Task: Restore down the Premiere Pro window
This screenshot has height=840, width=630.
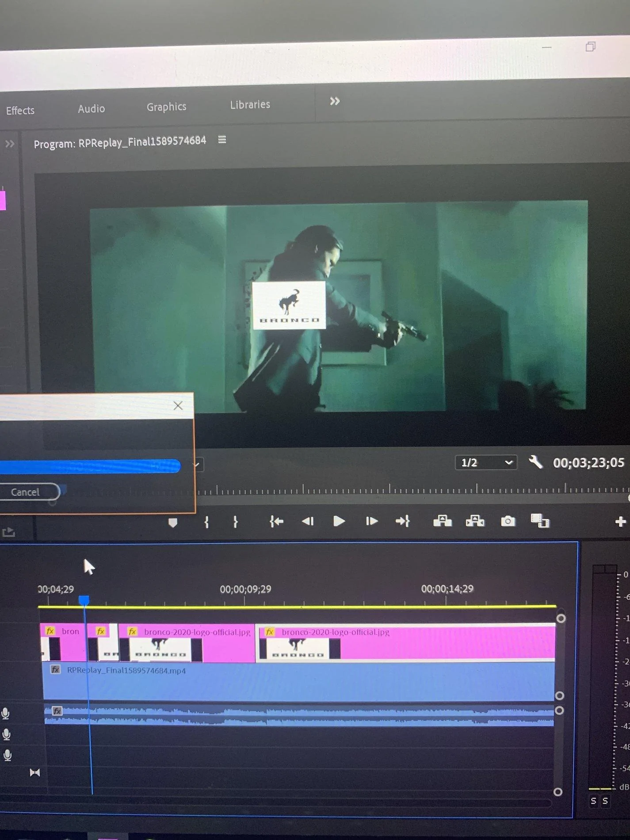Action: click(x=590, y=46)
